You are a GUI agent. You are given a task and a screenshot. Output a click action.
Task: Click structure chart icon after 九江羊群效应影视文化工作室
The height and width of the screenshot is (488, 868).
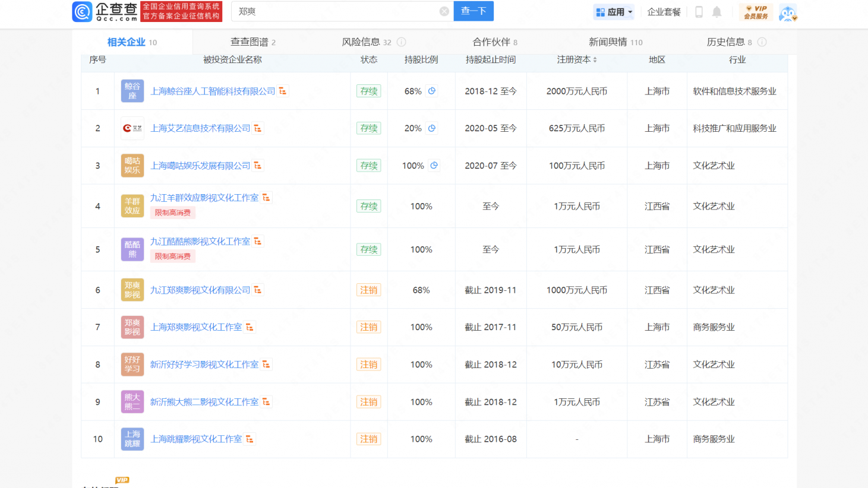click(266, 198)
